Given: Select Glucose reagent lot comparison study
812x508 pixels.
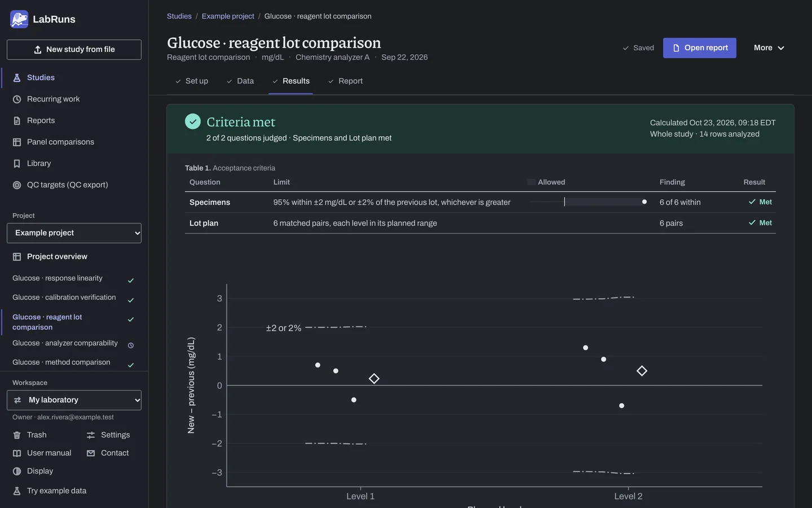Looking at the screenshot, I should (74, 322).
